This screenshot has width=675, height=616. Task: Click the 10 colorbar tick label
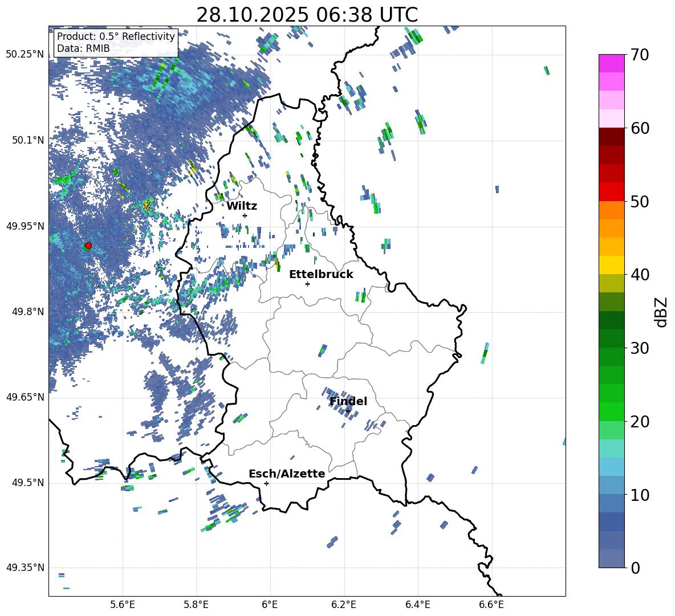pos(640,495)
